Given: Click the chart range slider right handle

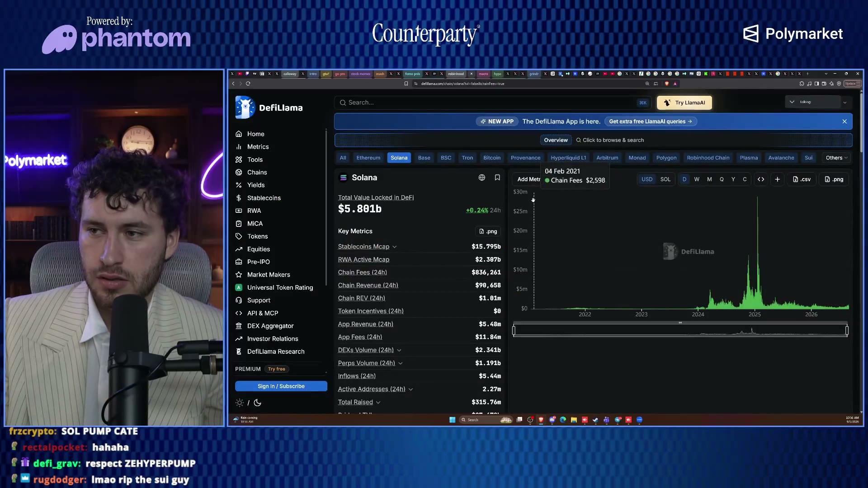Looking at the screenshot, I should [x=847, y=331].
